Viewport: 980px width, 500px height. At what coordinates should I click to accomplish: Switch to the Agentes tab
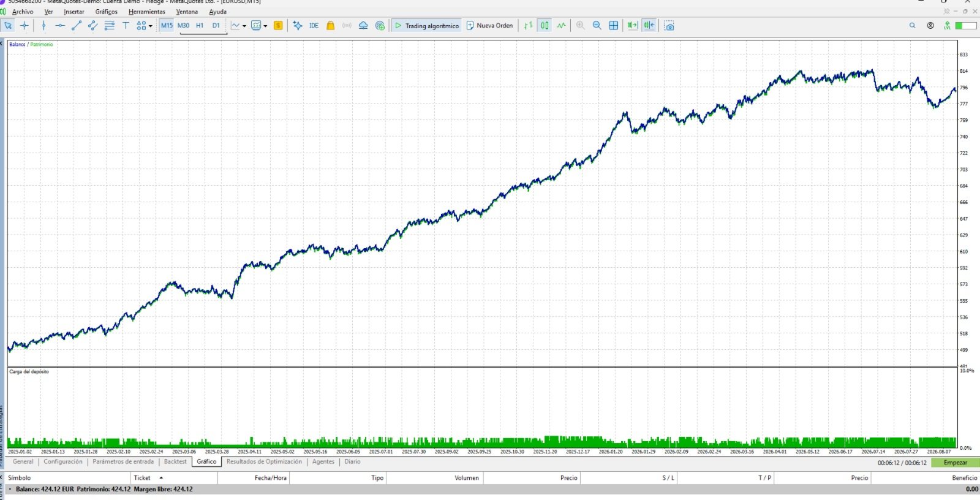click(x=323, y=461)
